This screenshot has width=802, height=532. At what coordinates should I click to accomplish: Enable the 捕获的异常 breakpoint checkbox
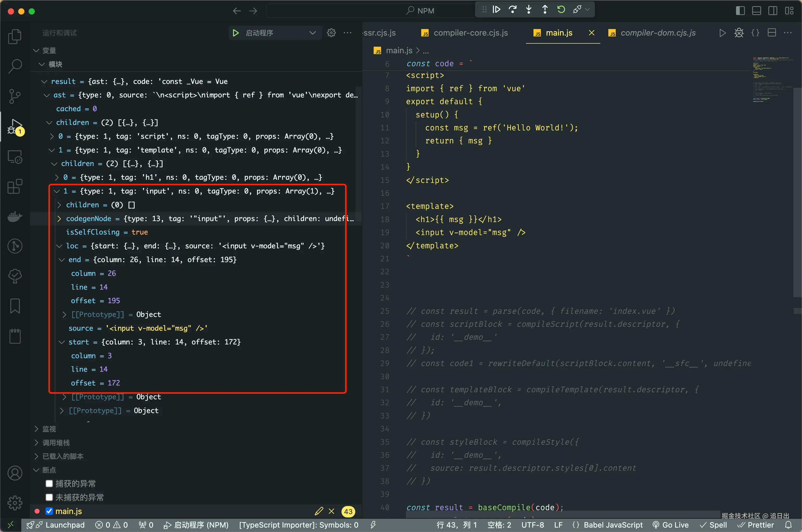(x=49, y=483)
